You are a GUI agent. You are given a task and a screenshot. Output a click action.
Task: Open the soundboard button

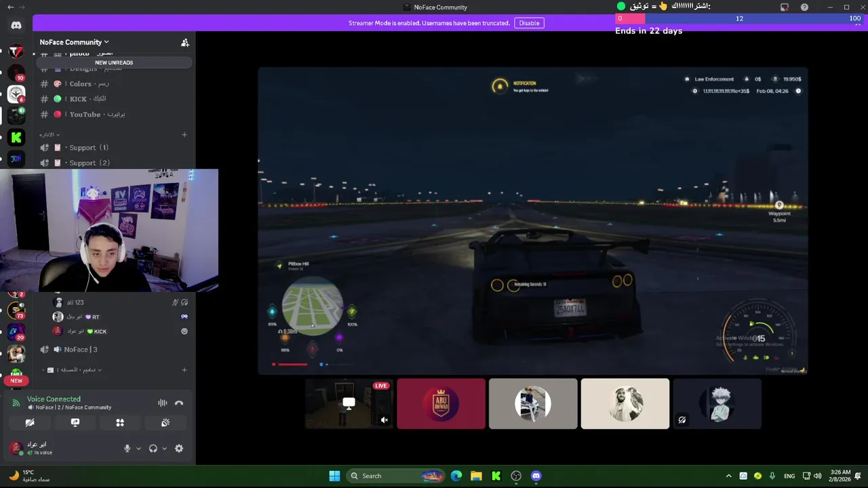click(x=165, y=422)
